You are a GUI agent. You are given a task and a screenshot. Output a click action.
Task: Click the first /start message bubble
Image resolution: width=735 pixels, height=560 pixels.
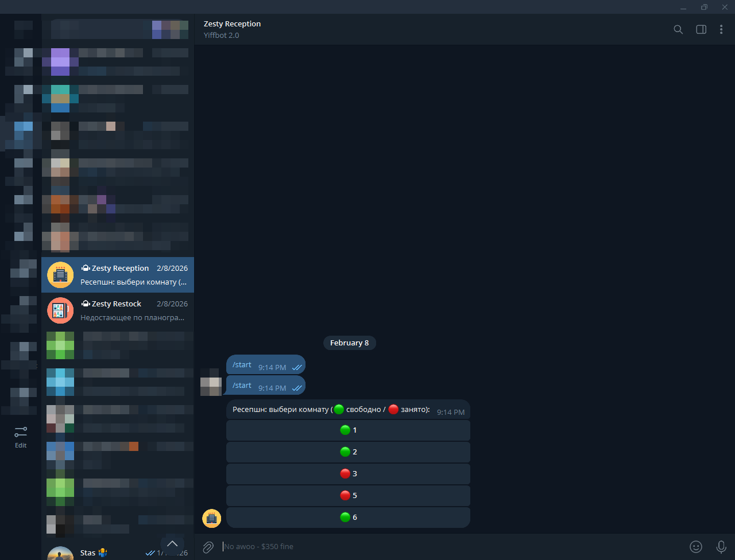click(265, 365)
